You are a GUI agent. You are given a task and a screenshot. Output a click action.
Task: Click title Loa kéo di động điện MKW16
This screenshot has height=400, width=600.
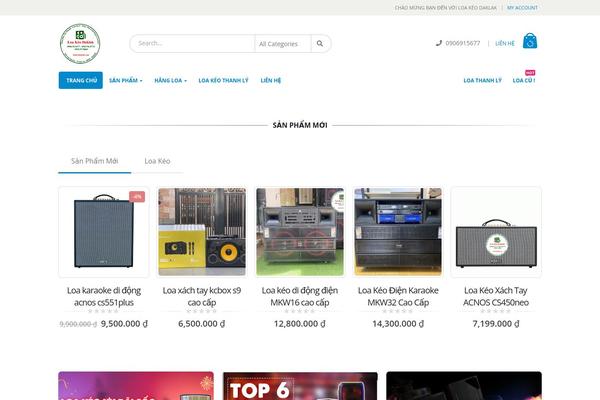point(300,296)
